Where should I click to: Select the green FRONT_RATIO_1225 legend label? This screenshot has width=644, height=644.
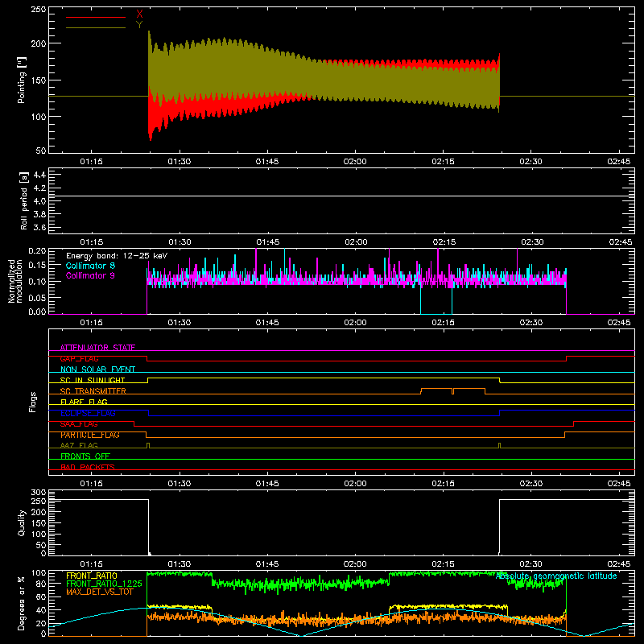click(104, 584)
